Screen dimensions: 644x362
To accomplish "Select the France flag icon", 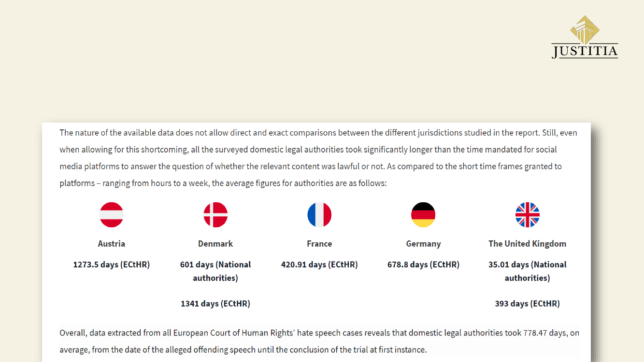I will [319, 215].
